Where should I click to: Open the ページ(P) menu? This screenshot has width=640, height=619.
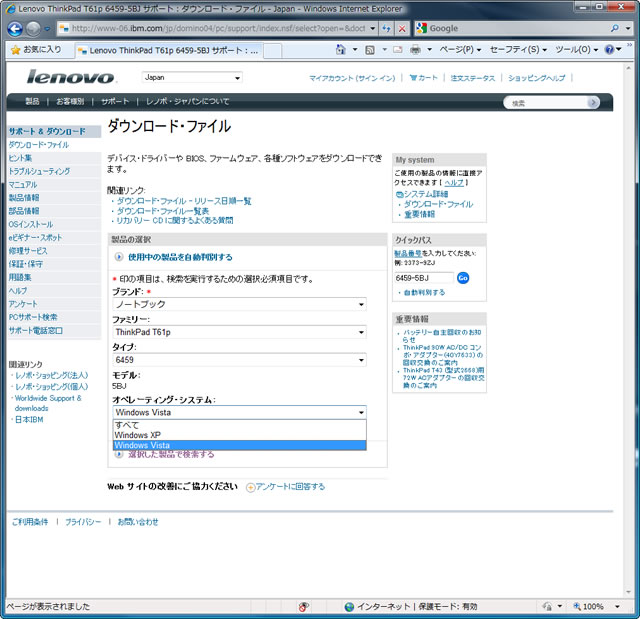tap(460, 50)
